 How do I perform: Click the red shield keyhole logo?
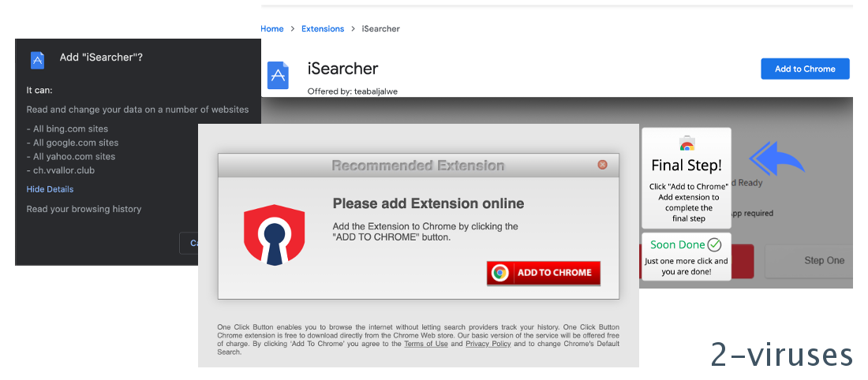pyautogui.click(x=275, y=235)
